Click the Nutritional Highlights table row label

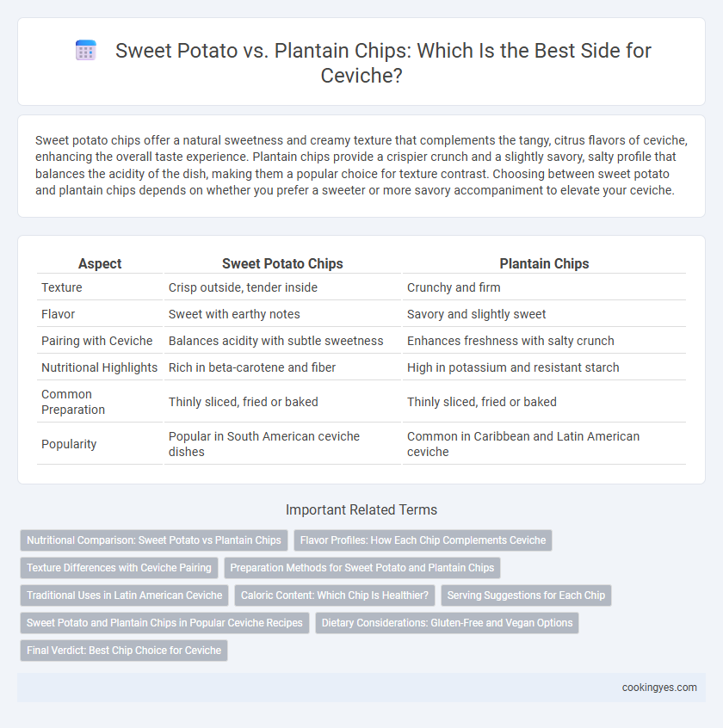click(99, 367)
